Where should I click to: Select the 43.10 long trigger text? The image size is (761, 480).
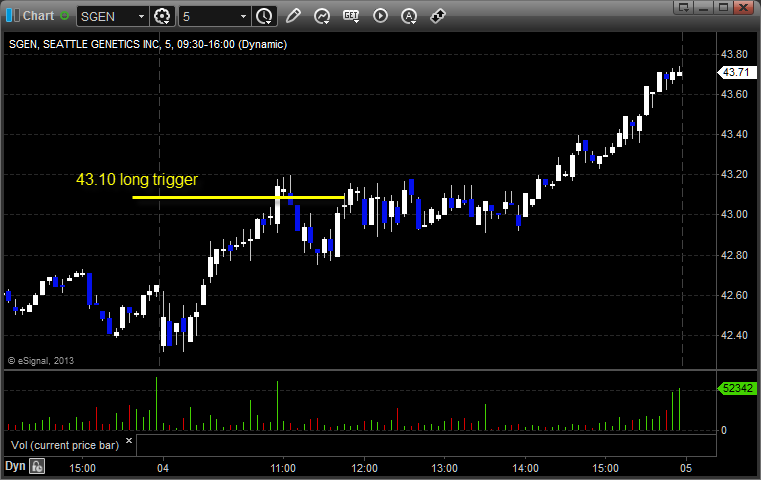click(x=137, y=180)
